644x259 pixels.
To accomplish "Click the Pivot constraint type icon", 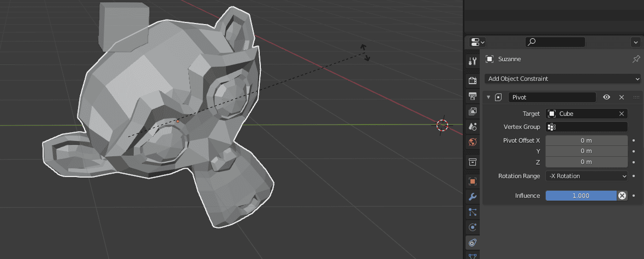I will [x=499, y=97].
